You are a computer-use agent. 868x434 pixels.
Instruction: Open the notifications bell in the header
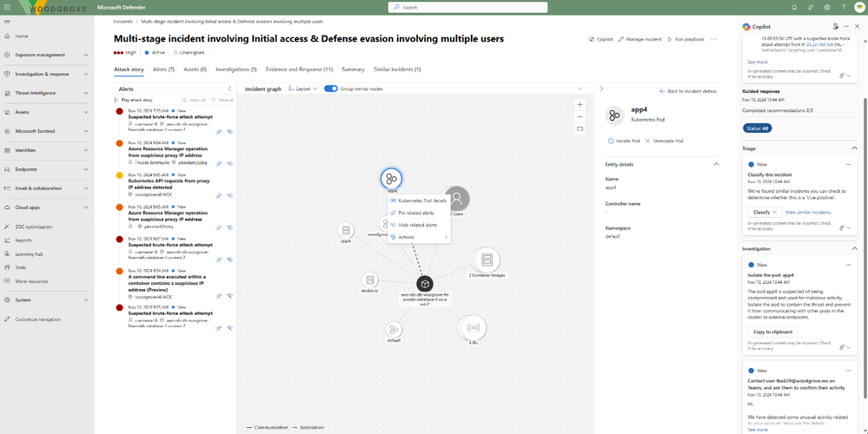[794, 7]
